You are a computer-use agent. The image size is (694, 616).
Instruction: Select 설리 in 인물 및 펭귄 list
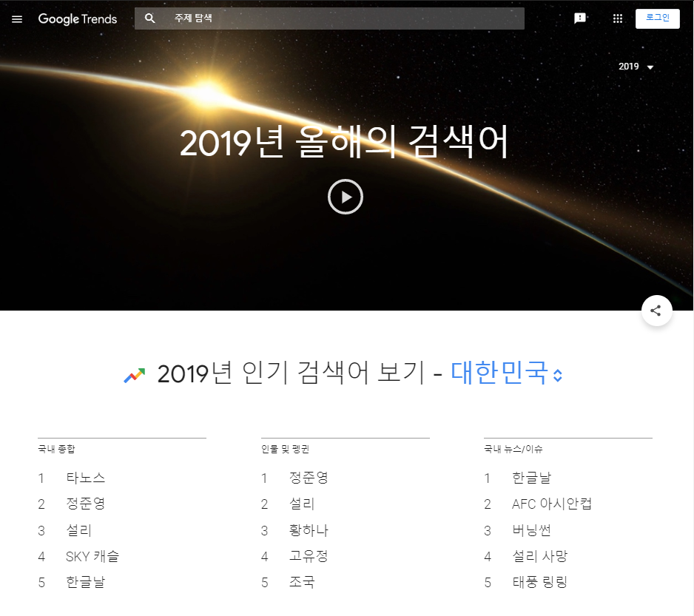click(302, 504)
